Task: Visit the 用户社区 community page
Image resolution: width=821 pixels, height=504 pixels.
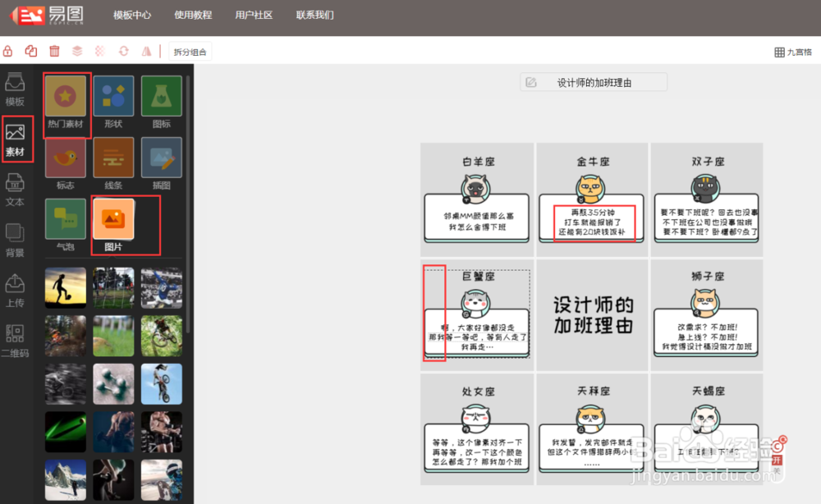Action: click(x=255, y=14)
